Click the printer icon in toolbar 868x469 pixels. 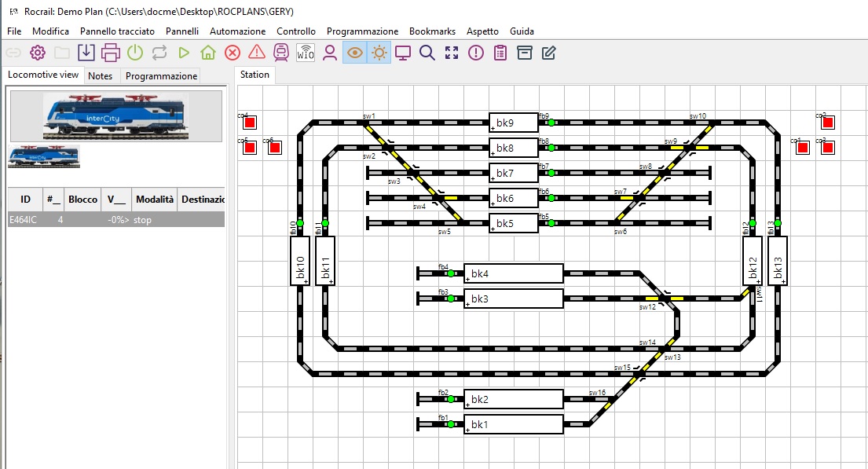[111, 53]
